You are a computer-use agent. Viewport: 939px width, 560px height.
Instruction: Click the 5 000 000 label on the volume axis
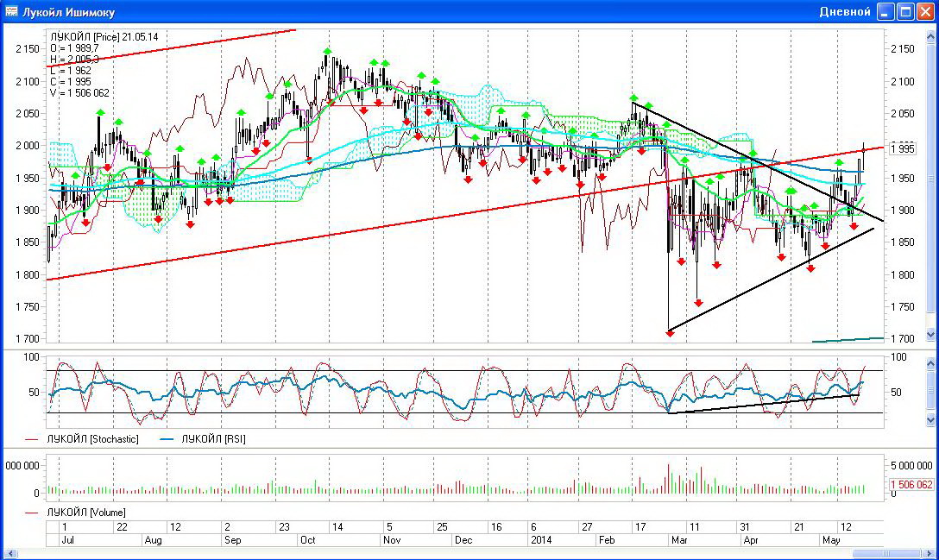click(911, 465)
